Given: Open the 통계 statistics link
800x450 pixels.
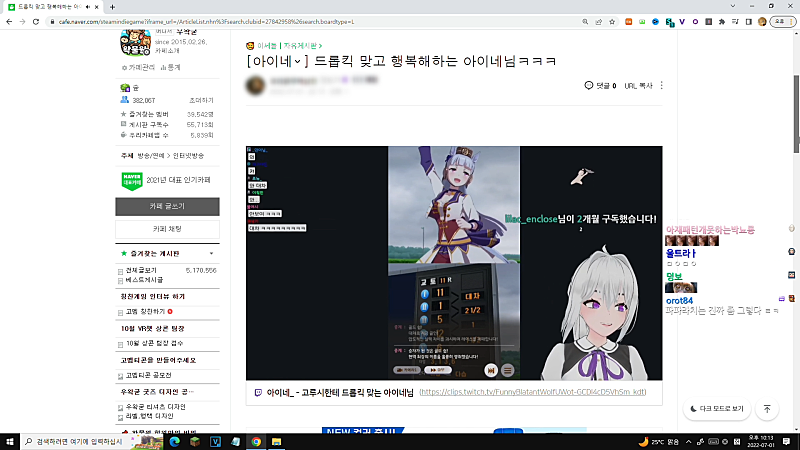Looking at the screenshot, I should [x=171, y=67].
